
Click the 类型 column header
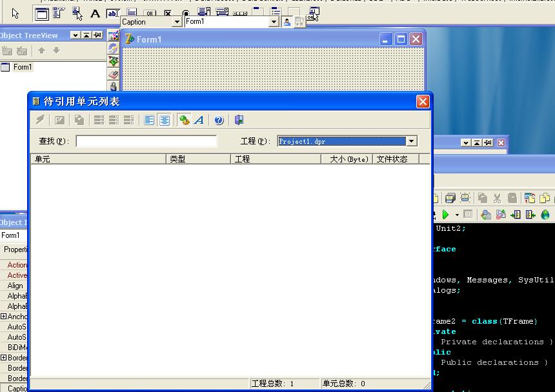[x=198, y=159]
